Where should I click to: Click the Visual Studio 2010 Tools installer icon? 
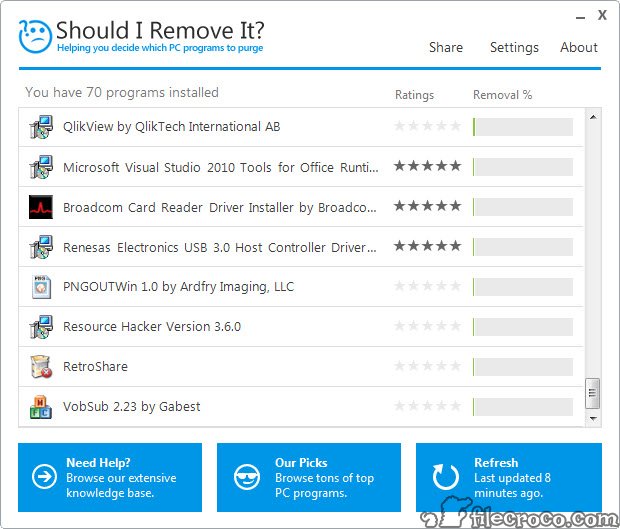(41, 167)
